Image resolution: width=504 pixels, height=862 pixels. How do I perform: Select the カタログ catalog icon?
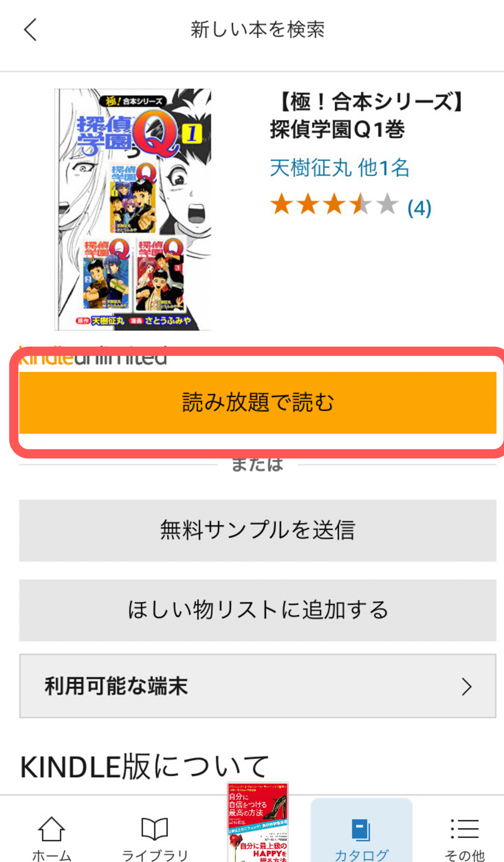click(361, 830)
